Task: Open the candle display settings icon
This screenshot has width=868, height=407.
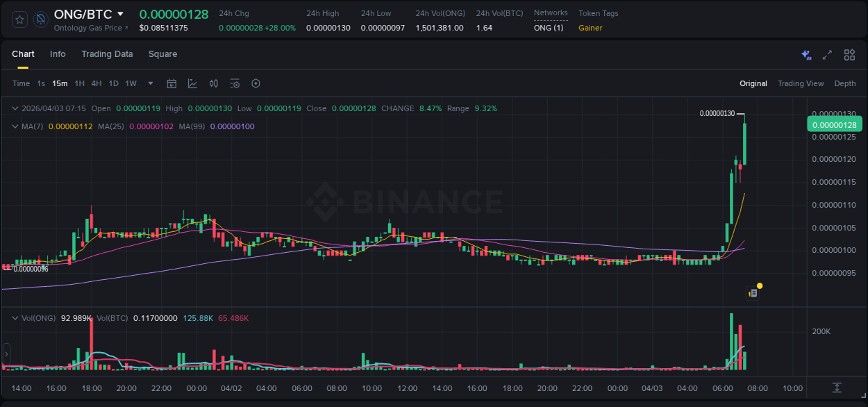Action: pos(213,83)
